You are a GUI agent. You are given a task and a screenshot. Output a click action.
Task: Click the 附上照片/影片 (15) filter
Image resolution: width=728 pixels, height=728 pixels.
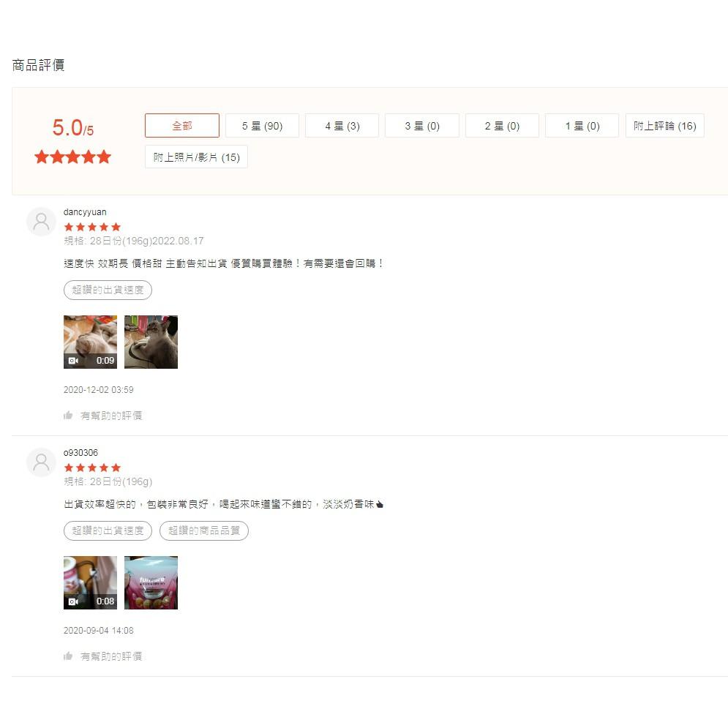(196, 157)
